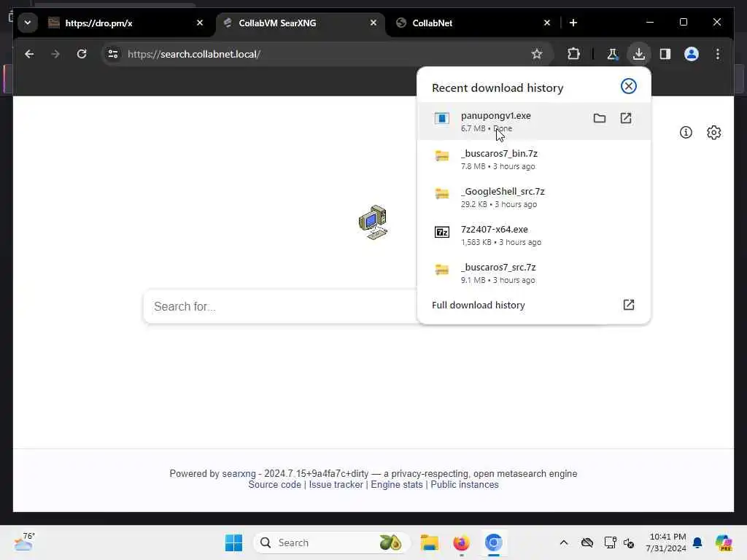Screen dimensions: 747x560
Task: Open the Issue tracker link
Action: [336, 485]
